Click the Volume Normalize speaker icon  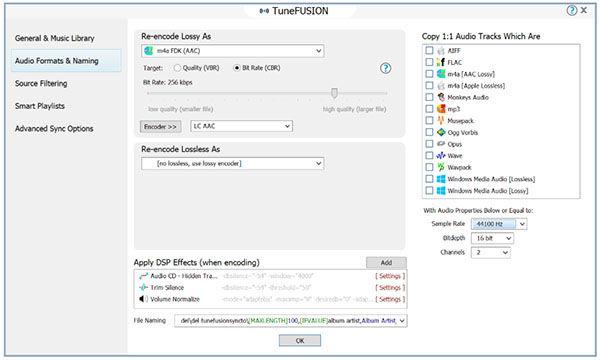tap(143, 299)
